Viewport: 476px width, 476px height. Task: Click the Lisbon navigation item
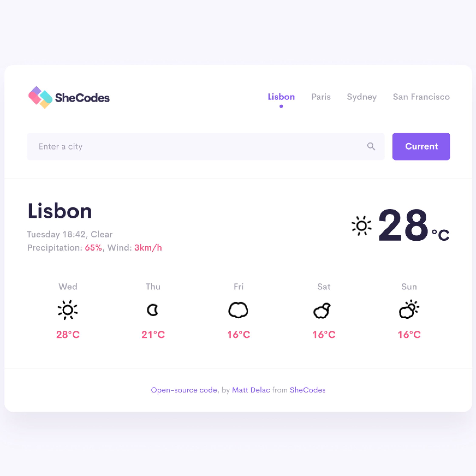click(281, 96)
